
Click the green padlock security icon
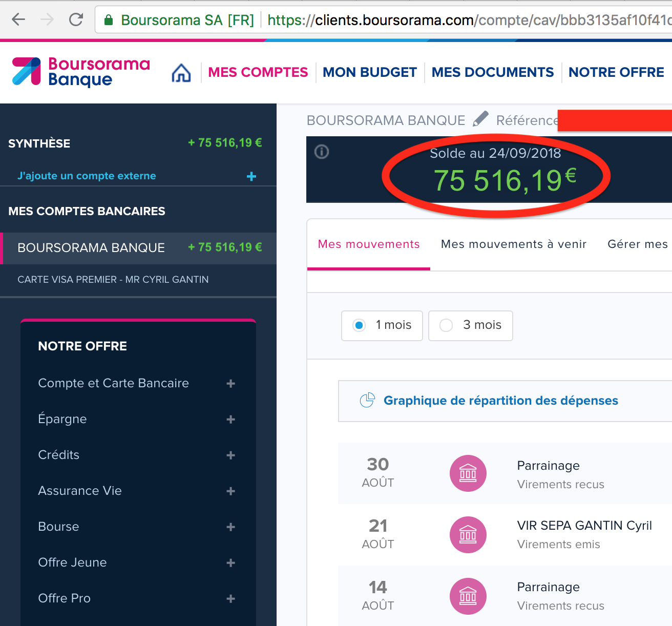coord(108,20)
